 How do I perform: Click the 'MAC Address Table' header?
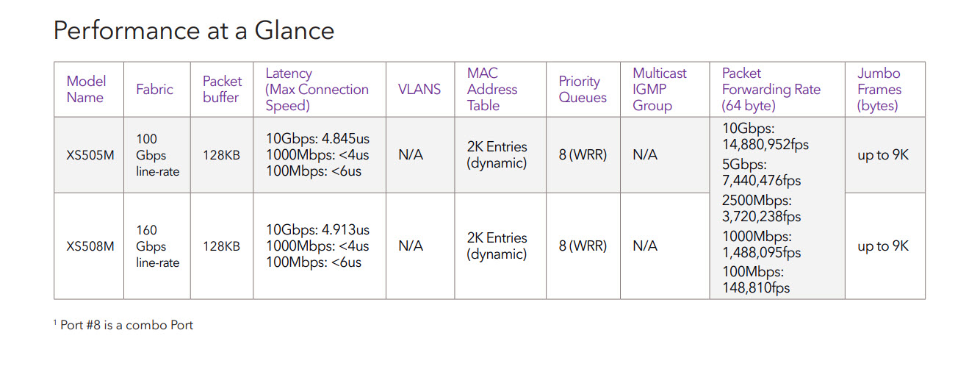492,89
